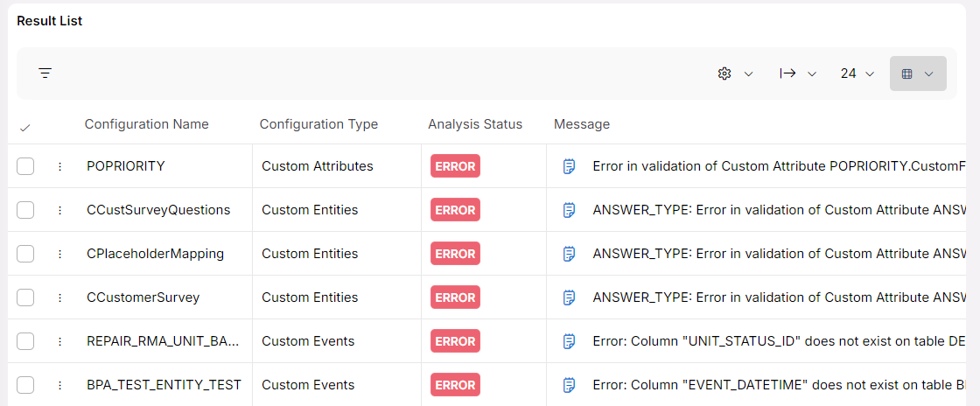Viewport: 980px width, 406px height.
Task: Expand the grid view dropdown chevron
Action: (928, 73)
